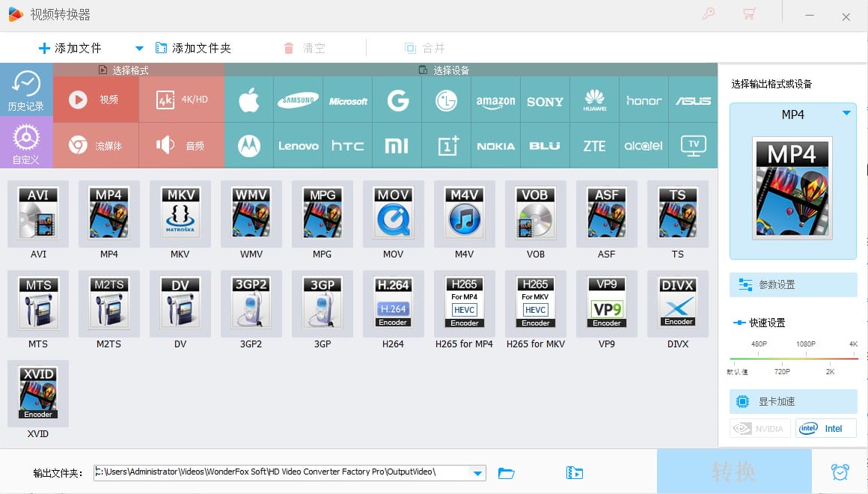Open the LG device category

point(446,100)
